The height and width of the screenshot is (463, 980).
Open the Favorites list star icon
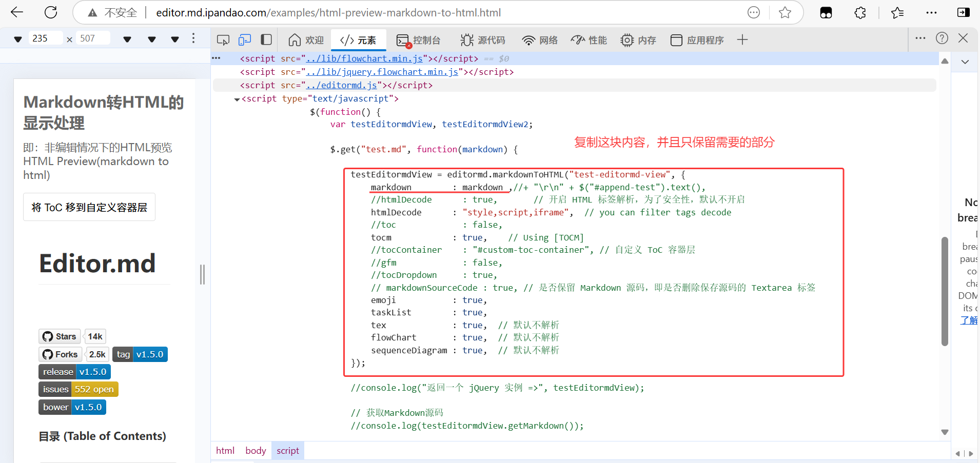897,13
